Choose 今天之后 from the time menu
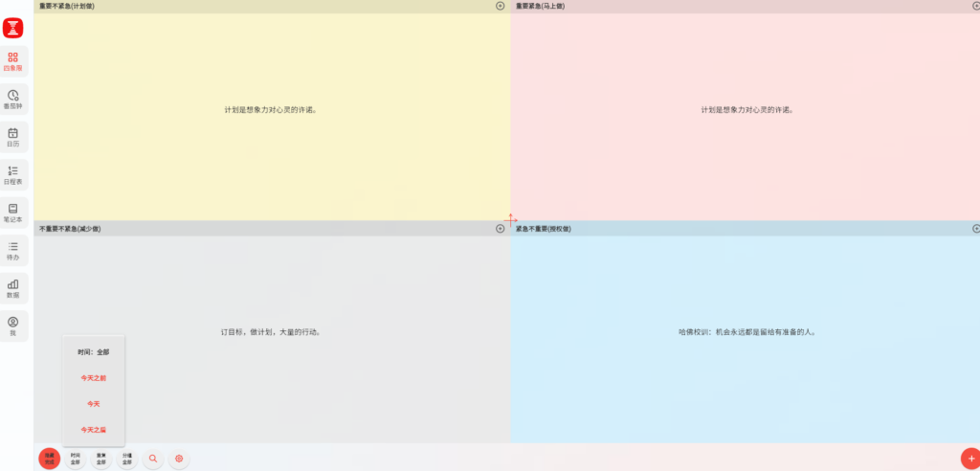 point(94,430)
